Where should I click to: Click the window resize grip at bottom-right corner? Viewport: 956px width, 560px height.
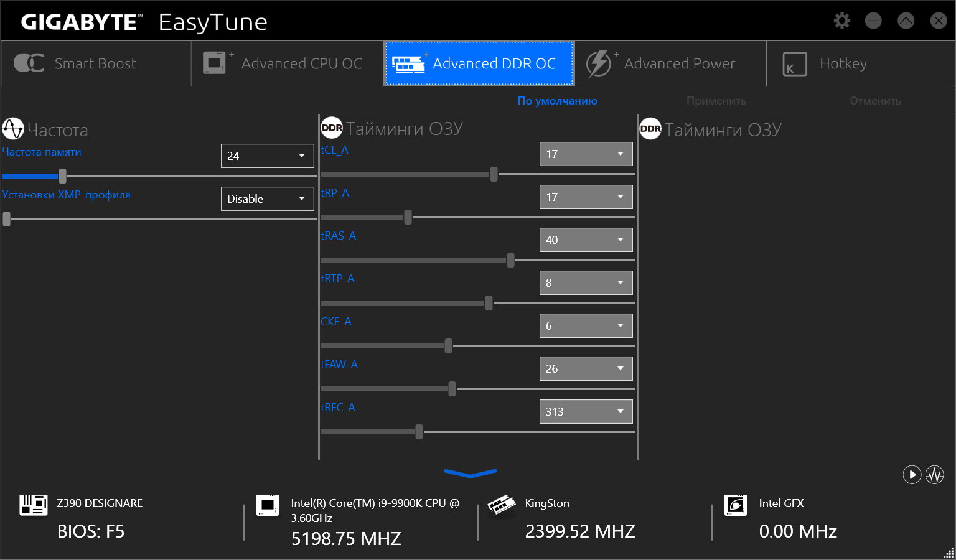(x=949, y=553)
